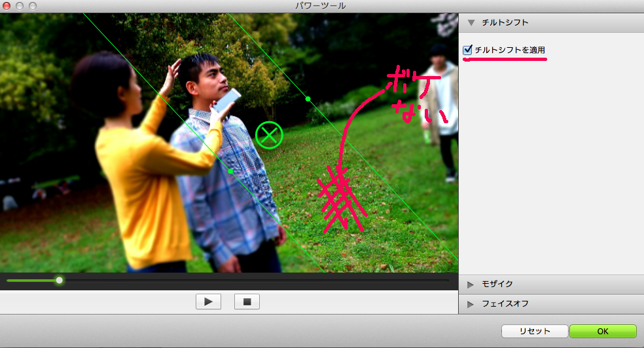Play the video preview
Image resolution: width=644 pixels, height=348 pixels.
click(x=208, y=301)
